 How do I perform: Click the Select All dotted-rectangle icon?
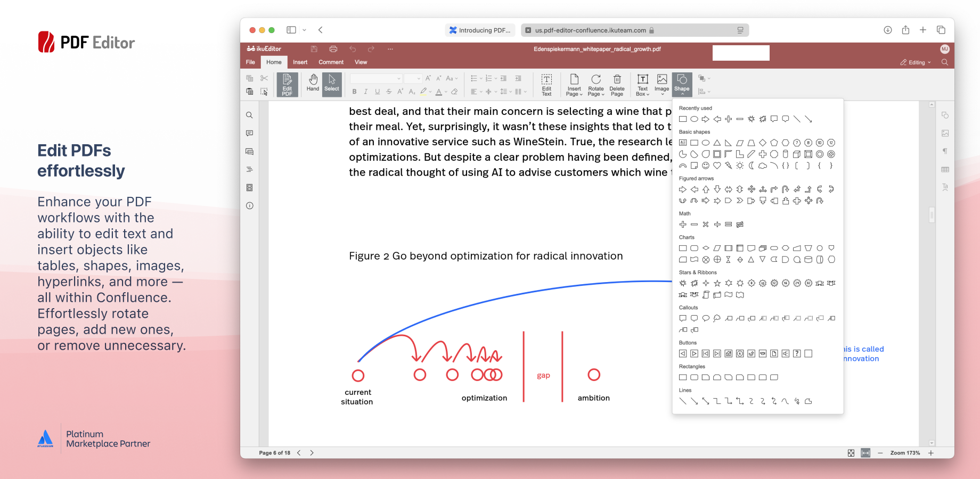coord(264,92)
